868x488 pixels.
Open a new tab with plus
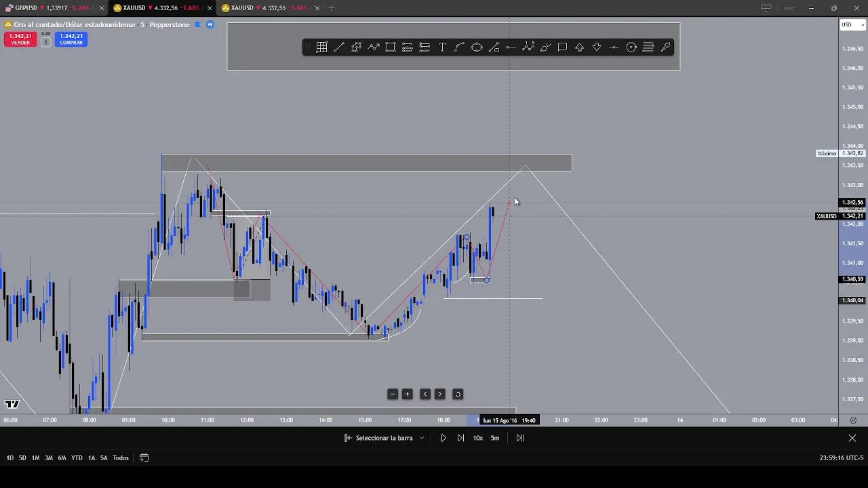click(332, 8)
